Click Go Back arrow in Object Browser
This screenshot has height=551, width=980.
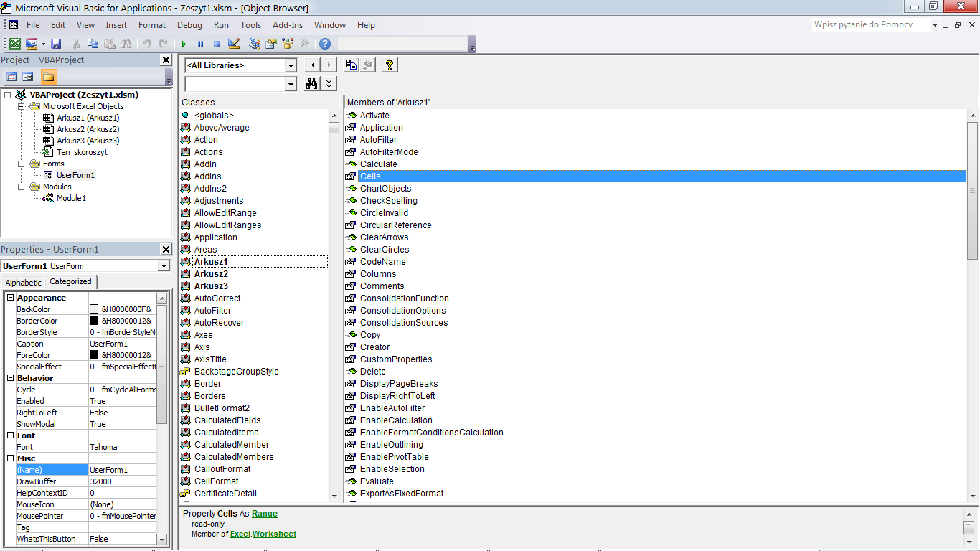(x=312, y=65)
